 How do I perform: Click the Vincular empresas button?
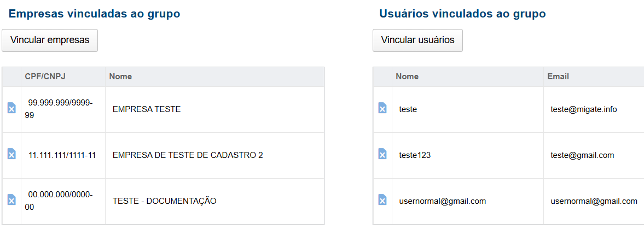click(x=50, y=40)
